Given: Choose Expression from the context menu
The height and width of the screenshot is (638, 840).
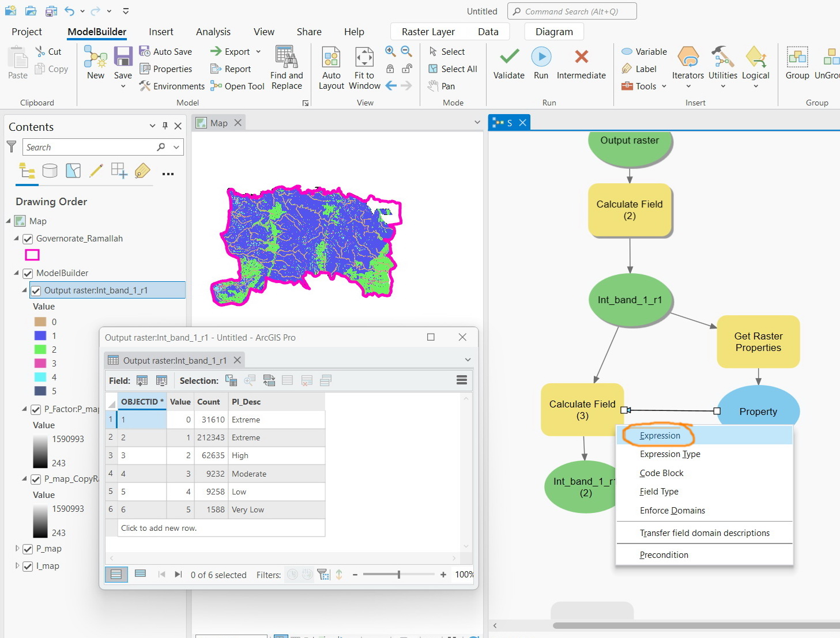Looking at the screenshot, I should (x=659, y=436).
